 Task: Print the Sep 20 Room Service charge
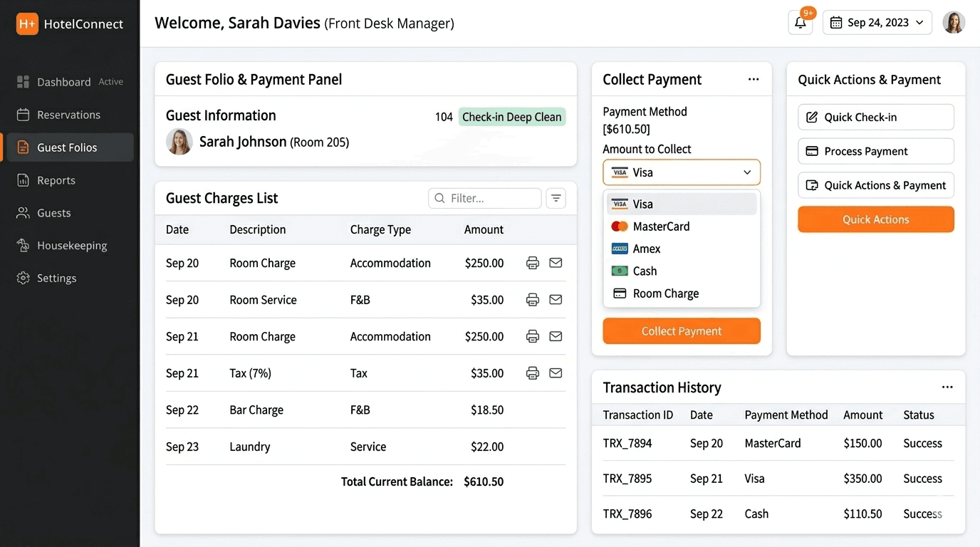point(532,300)
